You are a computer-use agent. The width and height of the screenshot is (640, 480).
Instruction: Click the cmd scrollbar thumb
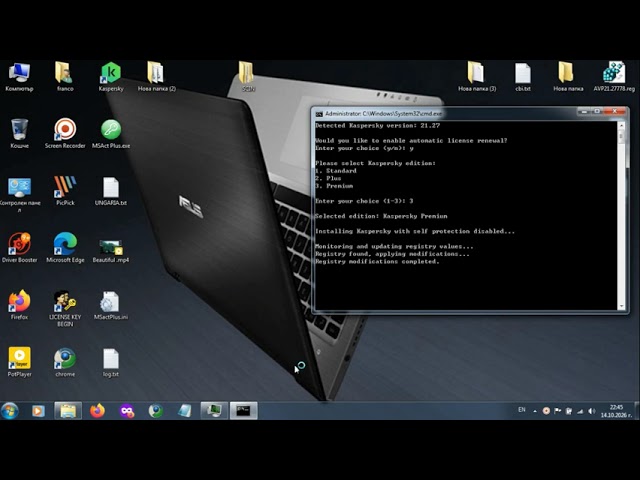[622, 137]
